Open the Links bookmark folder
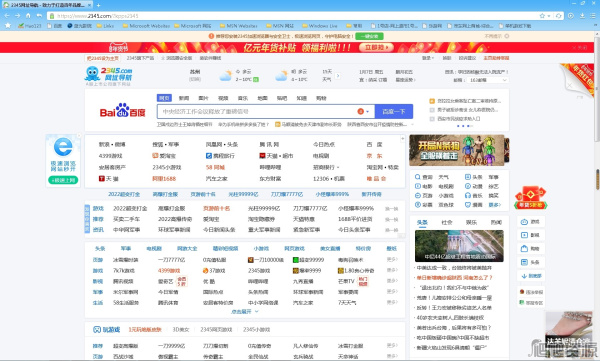Screen dimensions: 600x361 tap(106, 26)
